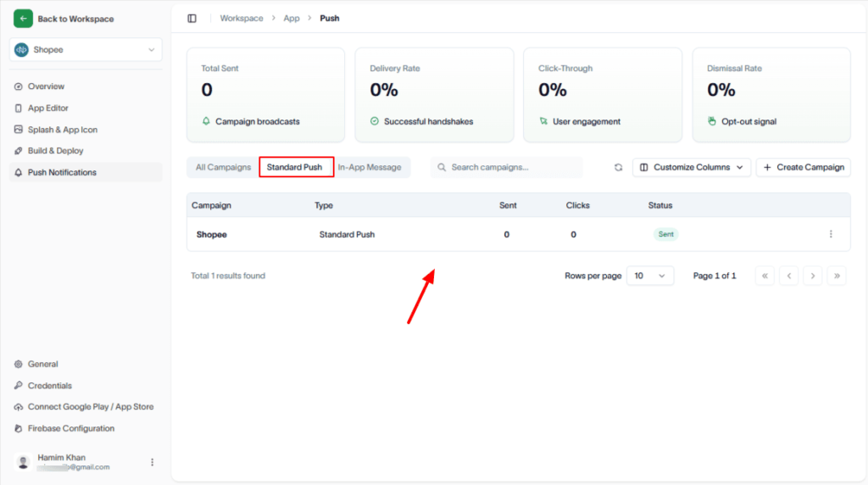This screenshot has height=485, width=868.
Task: Click the Overview sidebar label
Action: click(x=46, y=86)
